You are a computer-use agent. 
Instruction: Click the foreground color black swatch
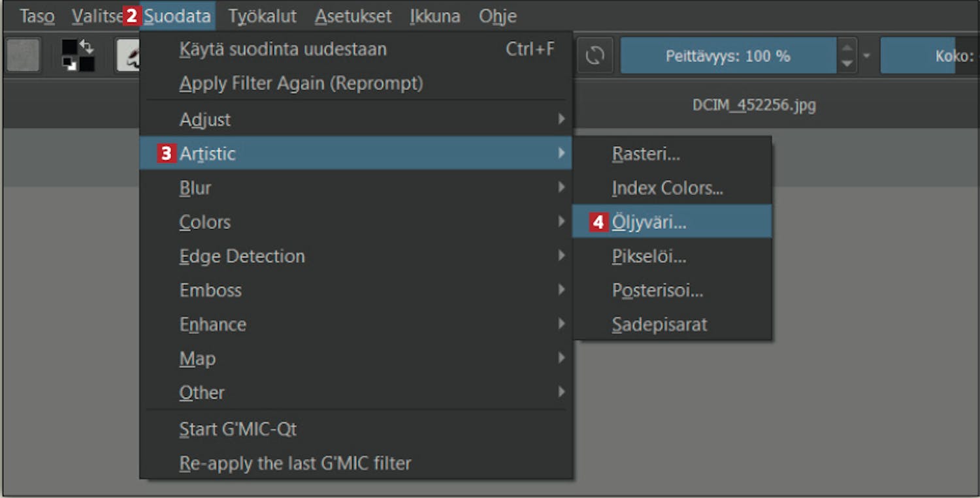tap(69, 48)
